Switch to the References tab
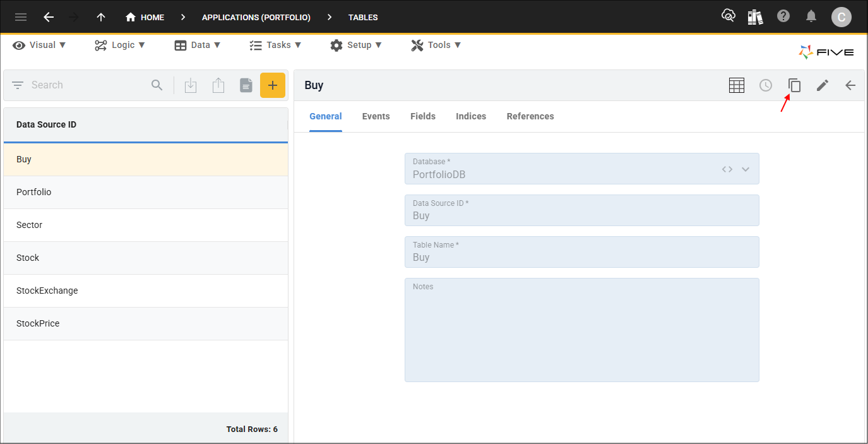This screenshot has width=868, height=444. [x=530, y=116]
